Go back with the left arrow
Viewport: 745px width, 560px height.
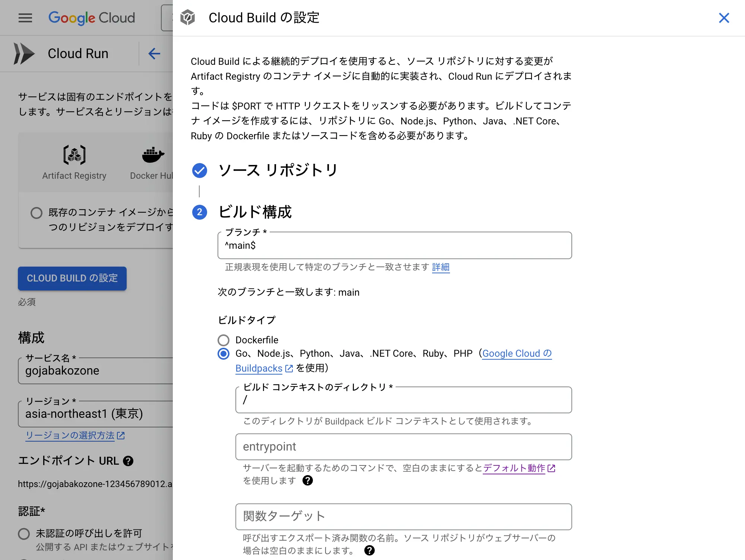pyautogui.click(x=154, y=54)
